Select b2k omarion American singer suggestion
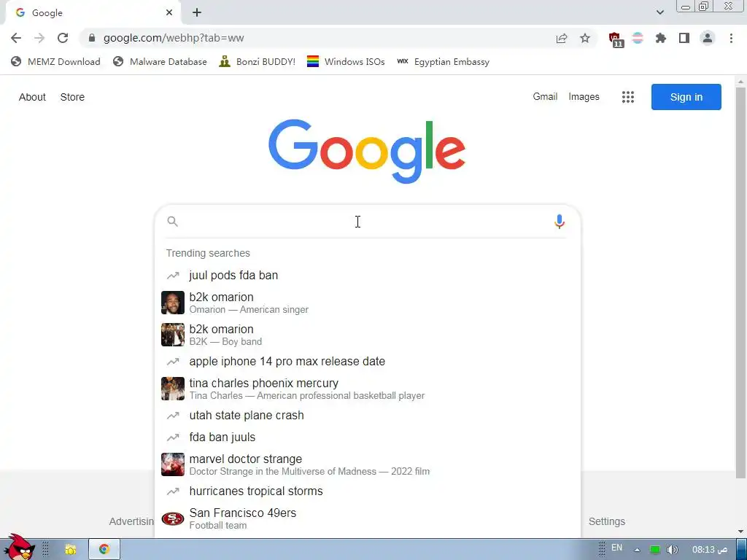This screenshot has width=747, height=560. pyautogui.click(x=368, y=303)
